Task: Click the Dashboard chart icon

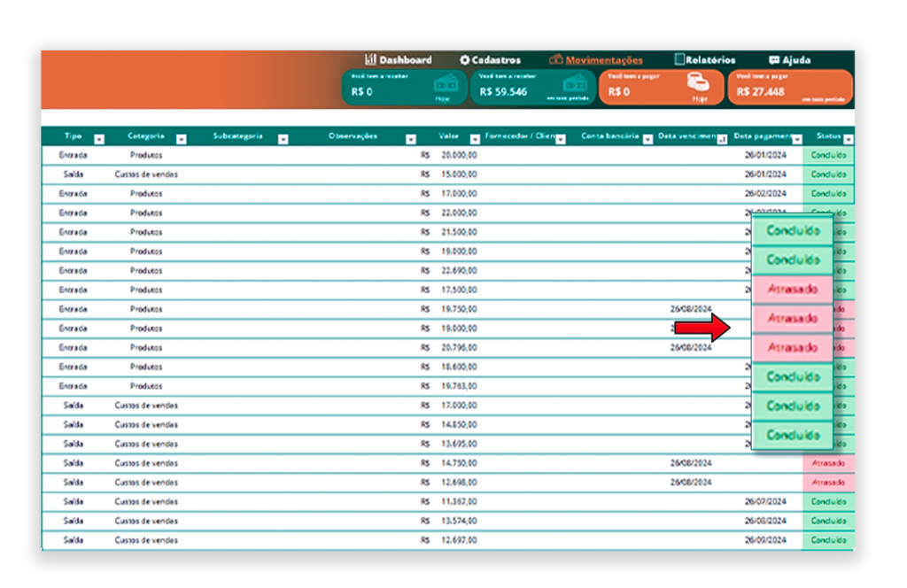Action: [371, 60]
